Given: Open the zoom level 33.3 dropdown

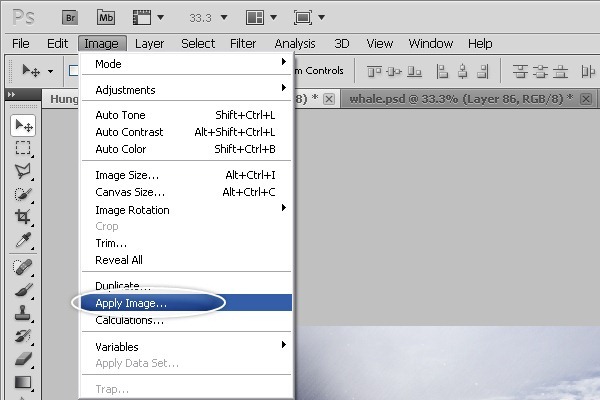Looking at the screenshot, I should pyautogui.click(x=209, y=17).
